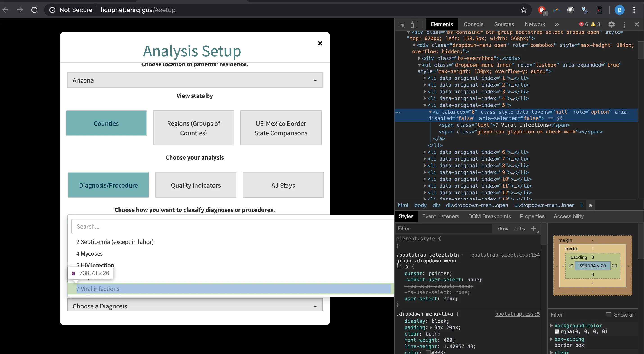Open the Arizona state dropdown

195,80
